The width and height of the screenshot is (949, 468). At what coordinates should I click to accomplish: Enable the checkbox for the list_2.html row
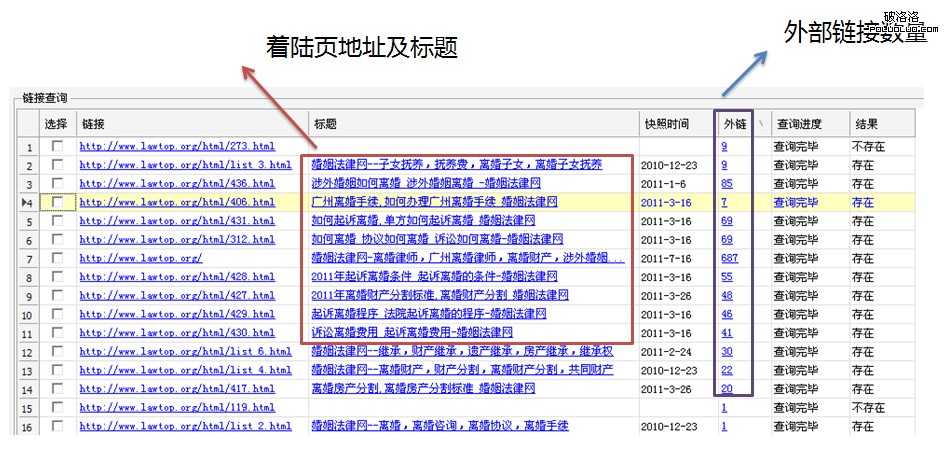pyautogui.click(x=57, y=426)
